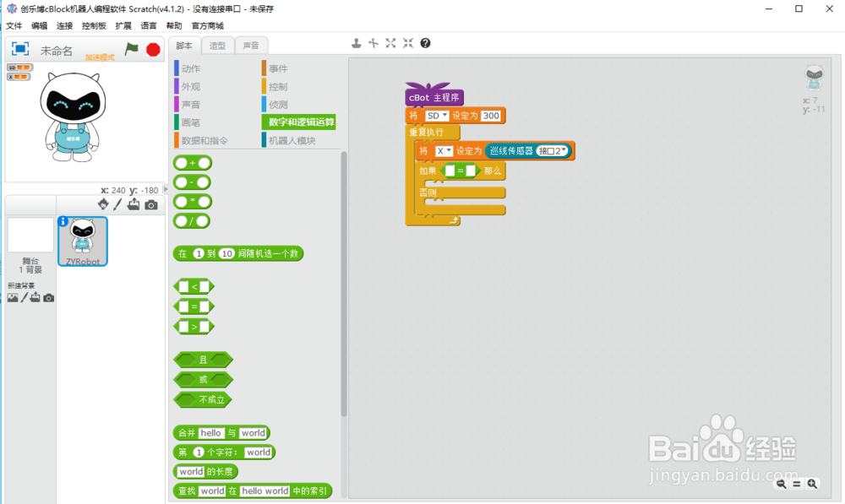Click the green flag to run the project
The width and height of the screenshot is (845, 504).
[131, 50]
